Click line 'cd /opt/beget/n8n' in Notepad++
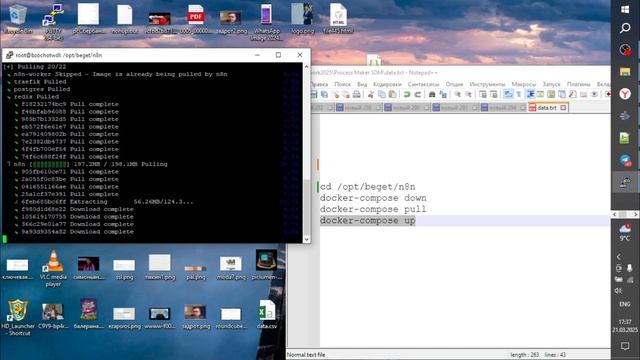The image size is (640, 360). click(367, 187)
